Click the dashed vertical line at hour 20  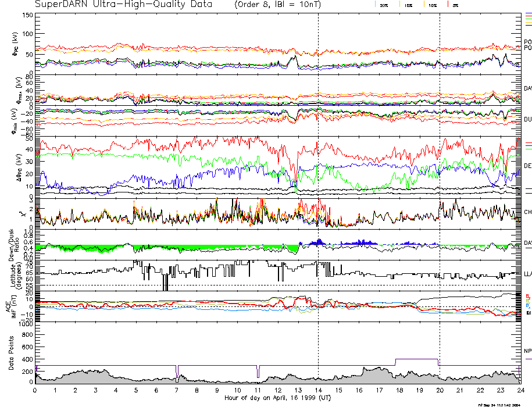point(440,174)
